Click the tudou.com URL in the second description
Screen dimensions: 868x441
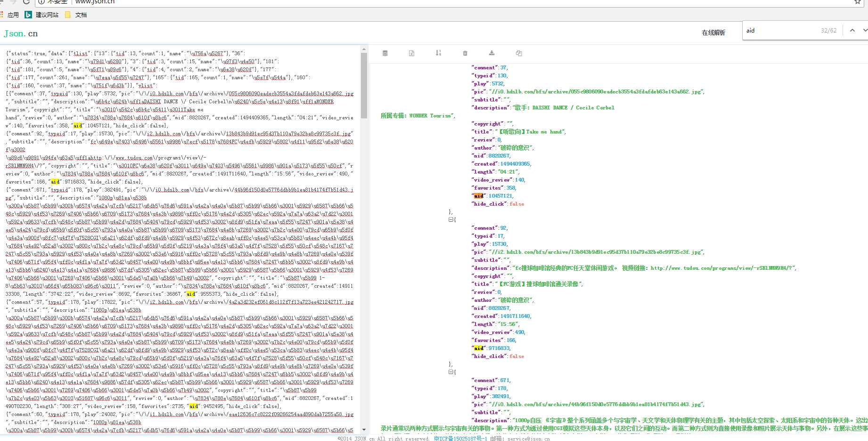722,268
